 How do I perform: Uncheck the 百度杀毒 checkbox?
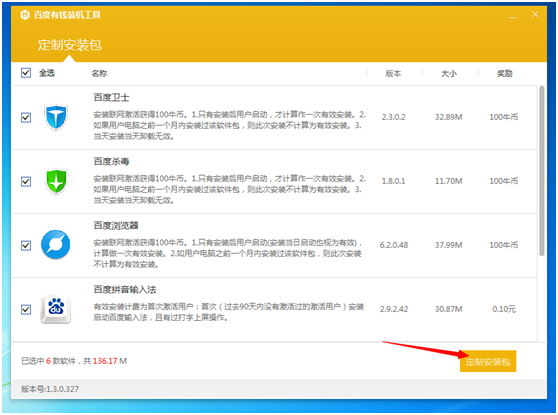(x=26, y=182)
